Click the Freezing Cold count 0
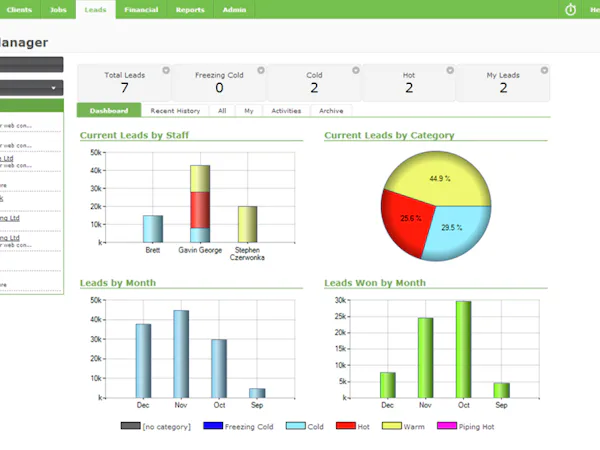600x450 pixels. pos(219,88)
